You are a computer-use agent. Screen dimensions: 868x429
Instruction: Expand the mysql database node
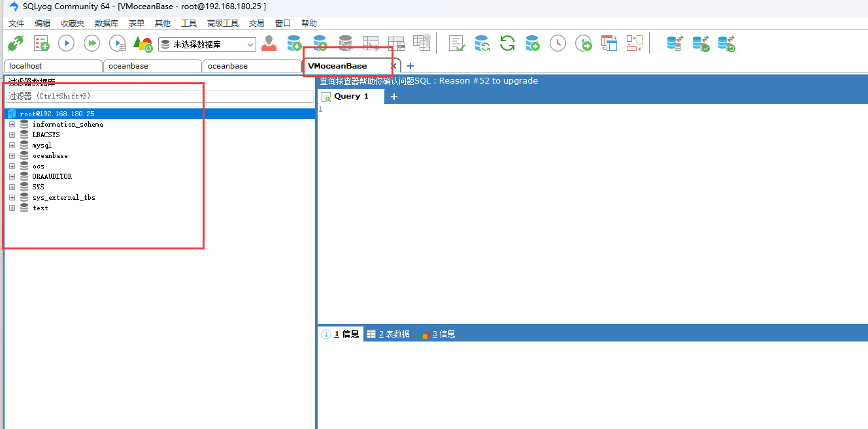click(x=12, y=145)
